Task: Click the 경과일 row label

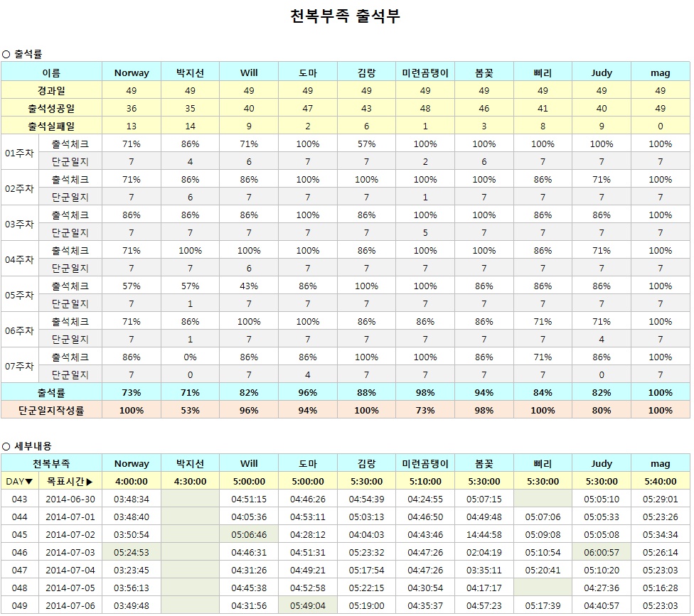Action: click(51, 91)
